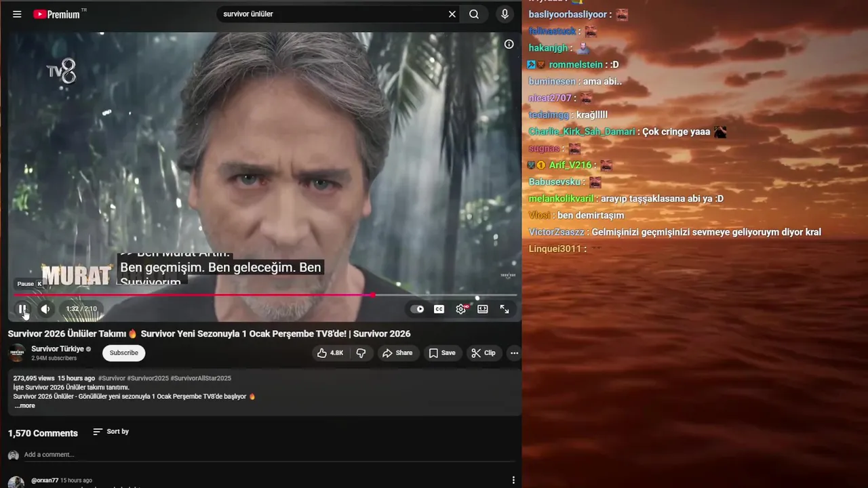Click chat message ben demirtaşım

[591, 216]
